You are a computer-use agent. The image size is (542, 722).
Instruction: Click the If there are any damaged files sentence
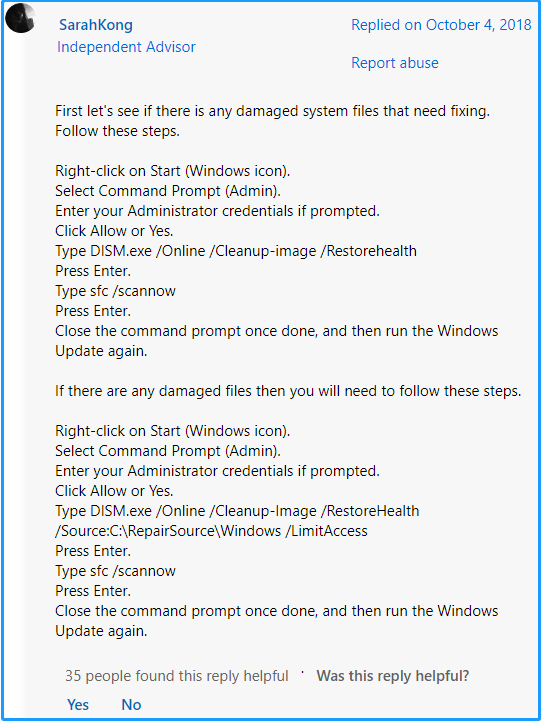click(x=288, y=391)
